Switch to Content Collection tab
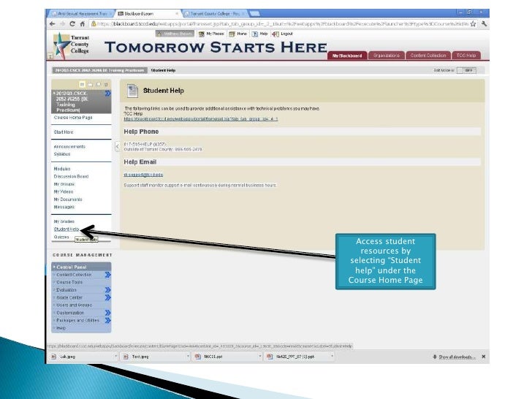The width and height of the screenshot is (532, 399). (428, 56)
